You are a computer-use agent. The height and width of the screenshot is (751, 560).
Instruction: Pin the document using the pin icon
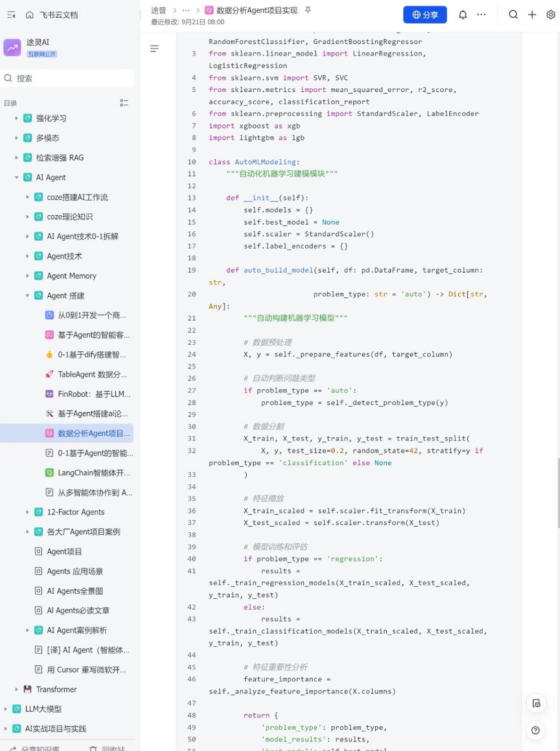(308, 10)
